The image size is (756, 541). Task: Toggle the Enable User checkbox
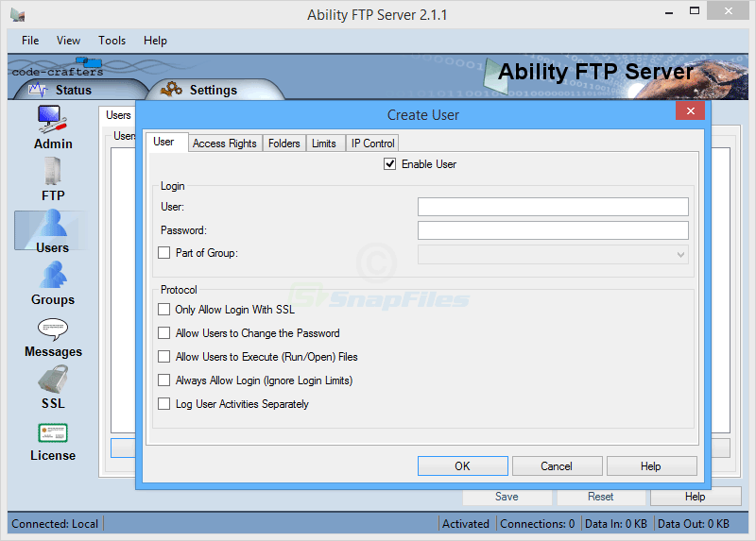click(389, 163)
